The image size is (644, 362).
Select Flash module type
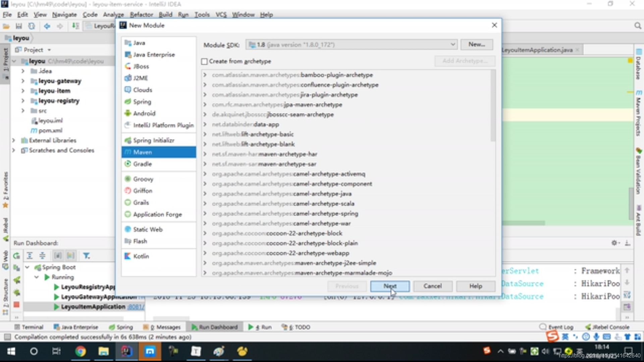tap(140, 241)
